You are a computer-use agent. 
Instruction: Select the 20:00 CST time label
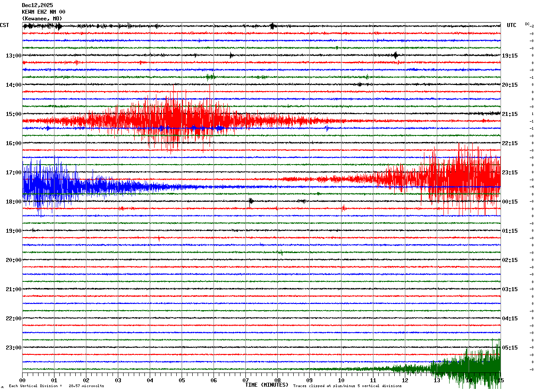point(13,260)
